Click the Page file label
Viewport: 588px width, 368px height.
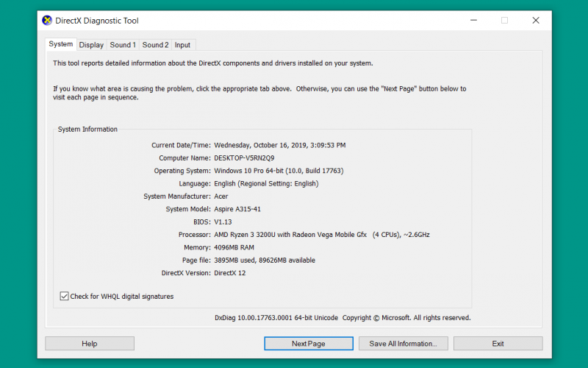tap(197, 261)
